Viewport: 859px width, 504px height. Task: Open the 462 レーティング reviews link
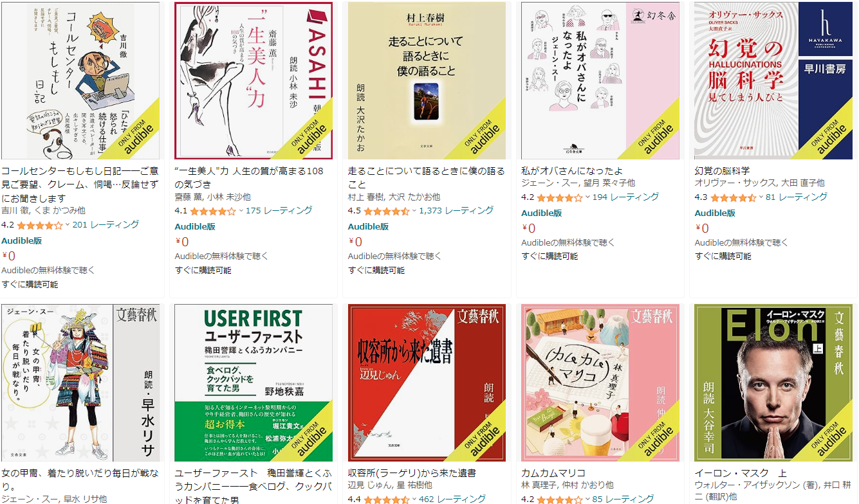click(452, 499)
